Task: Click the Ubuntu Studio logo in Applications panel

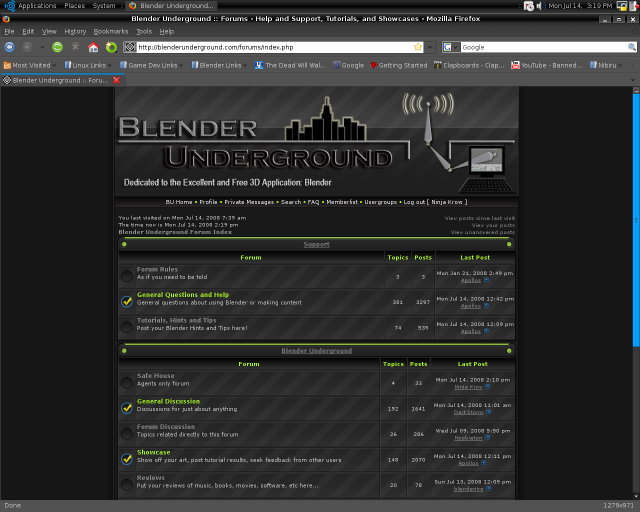Action: point(10,6)
